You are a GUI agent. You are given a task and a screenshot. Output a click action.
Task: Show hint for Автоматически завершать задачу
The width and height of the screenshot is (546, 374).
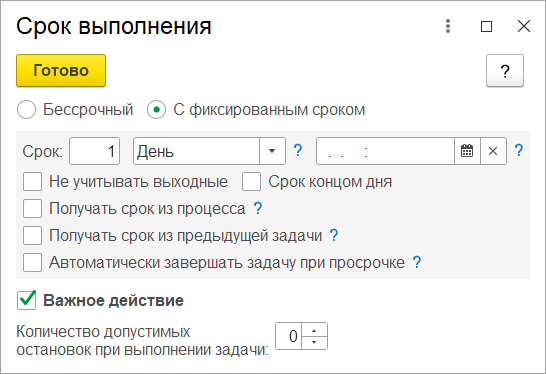pyautogui.click(x=416, y=262)
